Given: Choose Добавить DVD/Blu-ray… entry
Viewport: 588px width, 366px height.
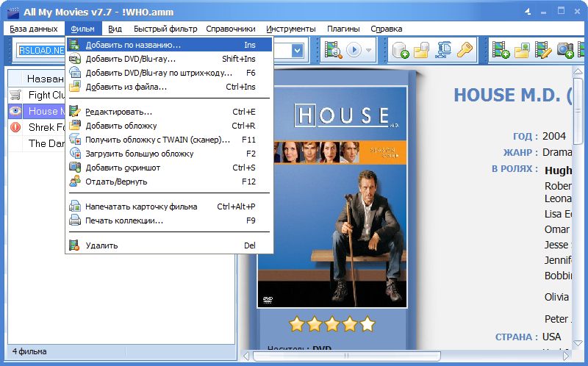Looking at the screenshot, I should pos(170,59).
